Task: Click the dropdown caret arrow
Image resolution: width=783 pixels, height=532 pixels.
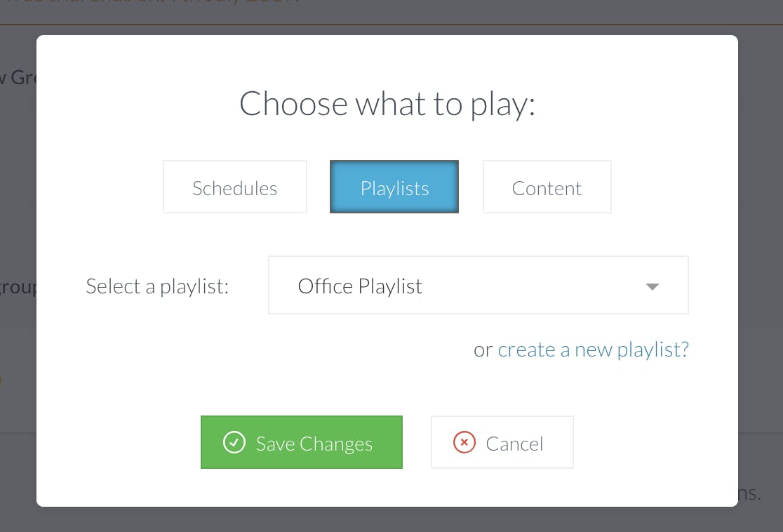Action: tap(652, 286)
